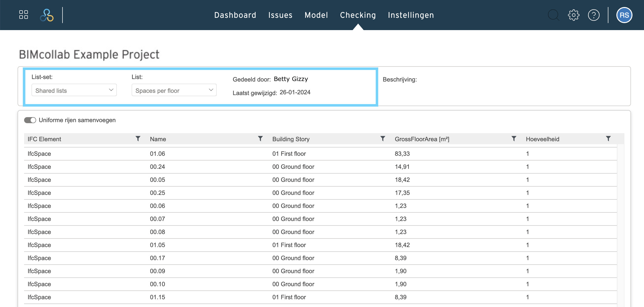Toggle Uniforme rijen samenvoegen switch

[x=30, y=120]
